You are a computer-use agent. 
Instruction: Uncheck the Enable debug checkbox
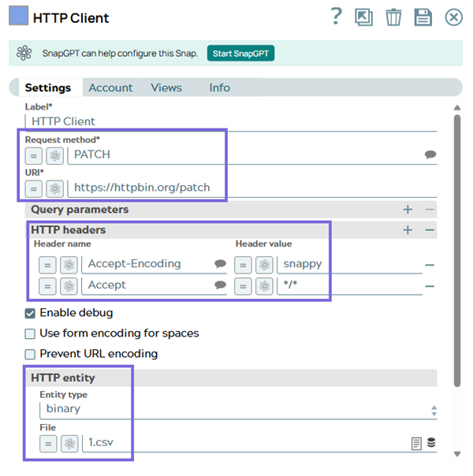[31, 313]
